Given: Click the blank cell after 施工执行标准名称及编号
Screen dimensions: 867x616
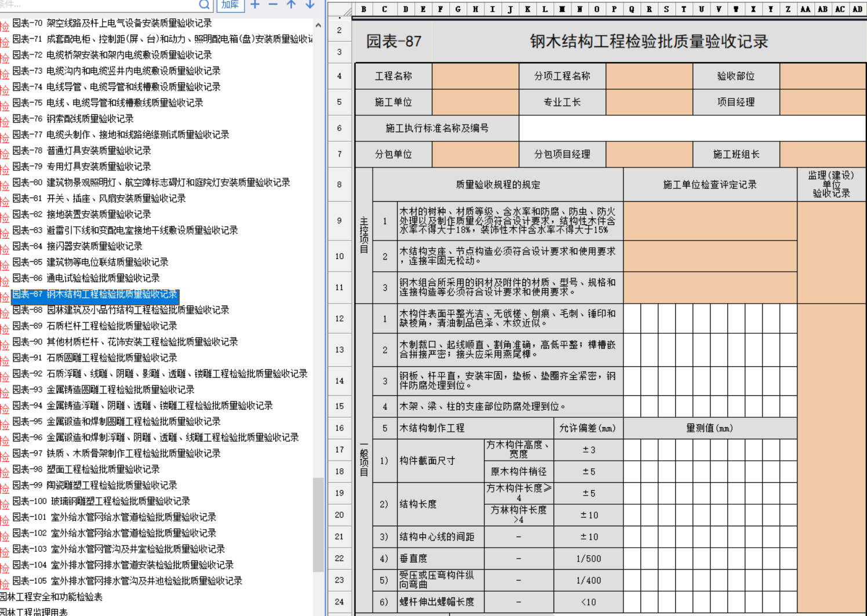Looking at the screenshot, I should pos(692,128).
